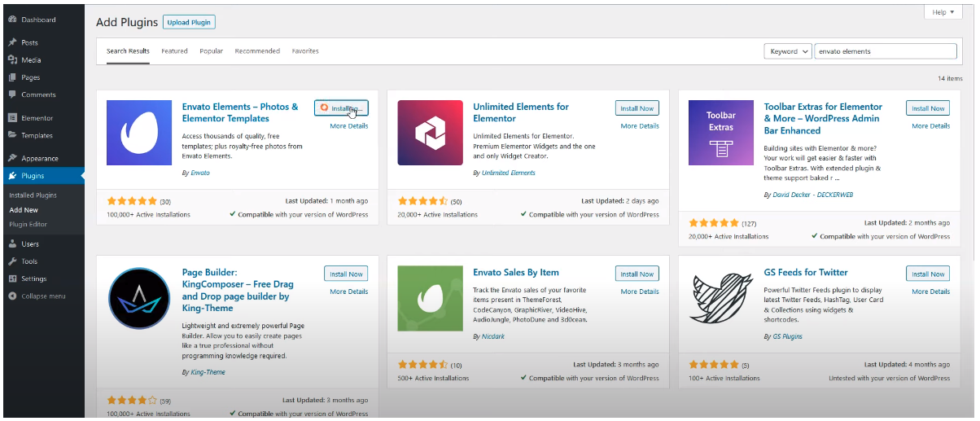
Task: Click the Tools wrench icon
Action: 12,261
